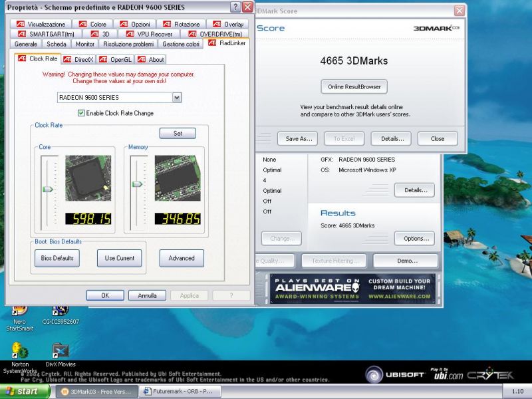The height and width of the screenshot is (399, 532).
Task: Click the 598.15 core clock readout
Action: point(88,219)
